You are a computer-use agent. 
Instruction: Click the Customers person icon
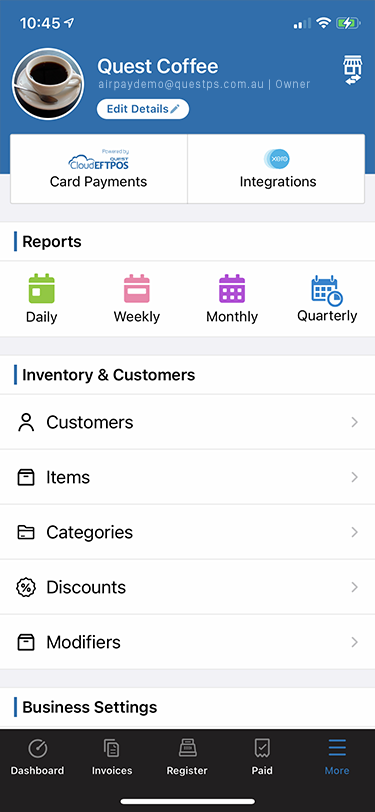[x=26, y=423]
